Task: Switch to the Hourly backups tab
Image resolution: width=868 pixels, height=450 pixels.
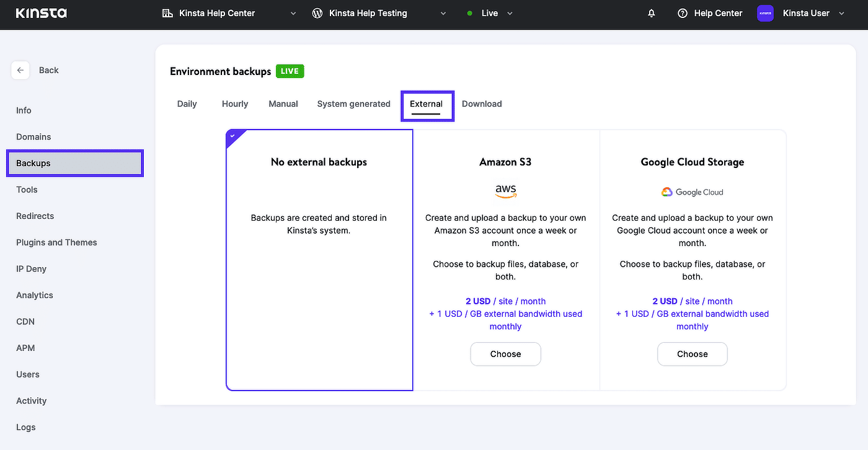Action: tap(235, 104)
